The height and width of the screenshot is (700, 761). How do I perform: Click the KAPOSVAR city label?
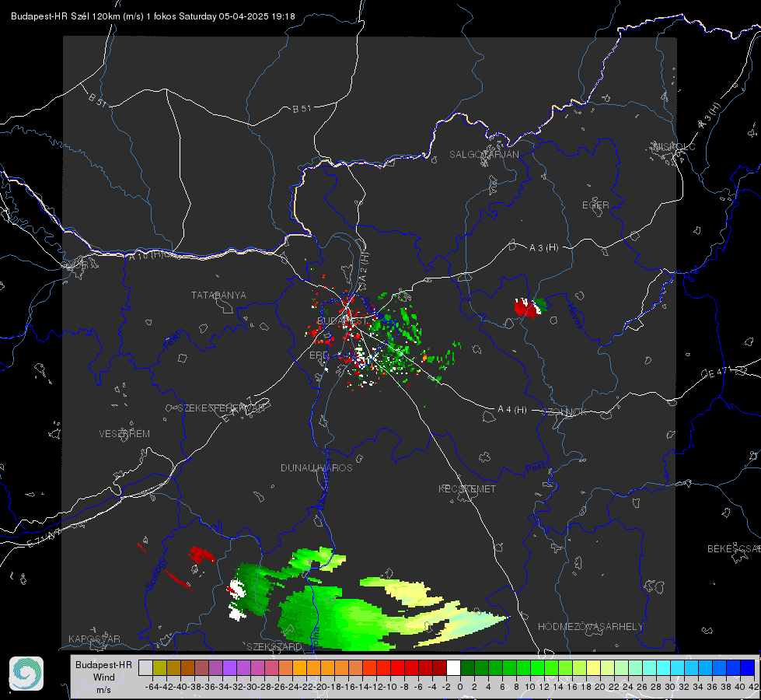pos(94,639)
